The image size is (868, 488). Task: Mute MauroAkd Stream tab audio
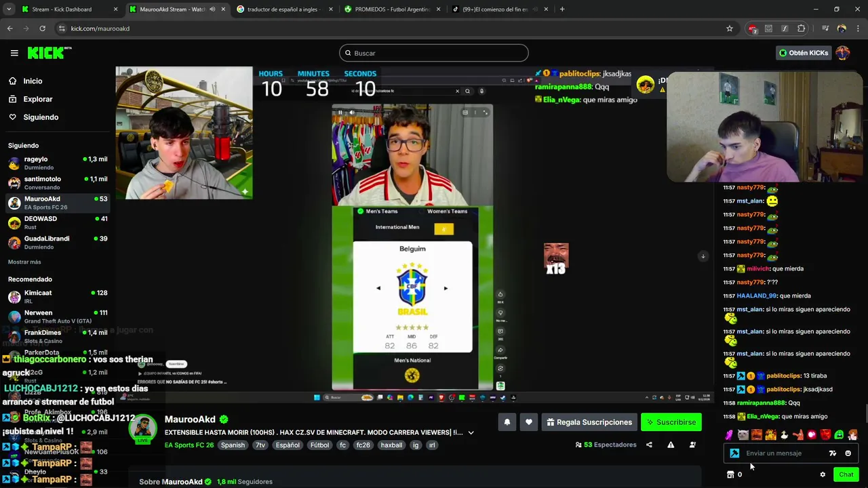click(x=212, y=9)
